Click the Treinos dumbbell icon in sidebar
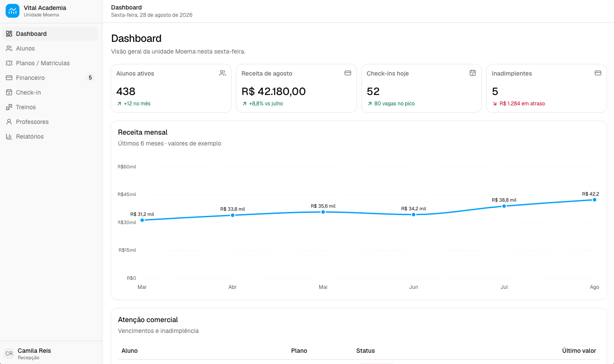The height and width of the screenshot is (364, 614). [9, 107]
